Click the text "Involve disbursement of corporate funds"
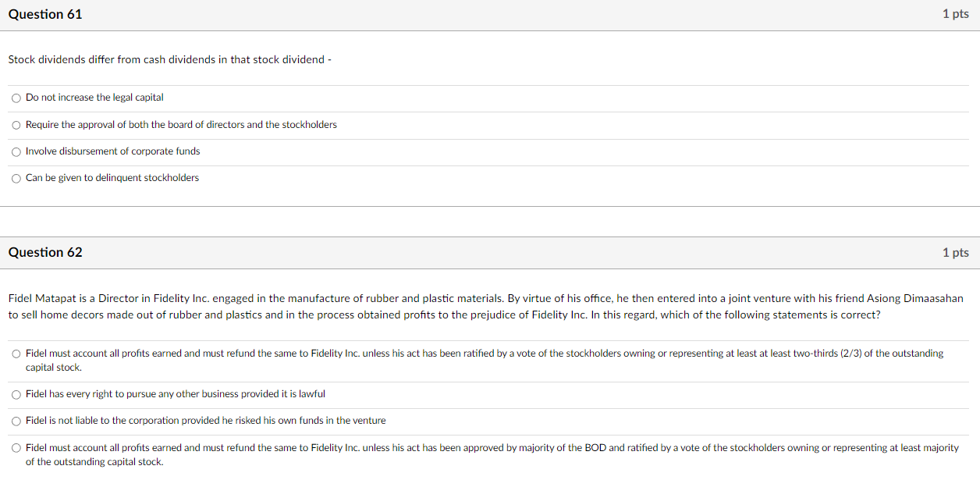980x480 pixels. point(112,151)
